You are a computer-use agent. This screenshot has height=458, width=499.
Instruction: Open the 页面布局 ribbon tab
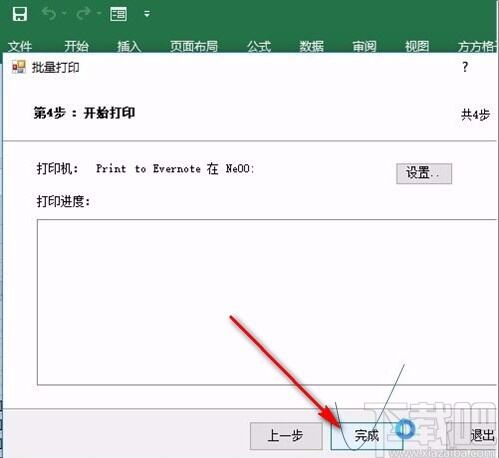click(194, 46)
